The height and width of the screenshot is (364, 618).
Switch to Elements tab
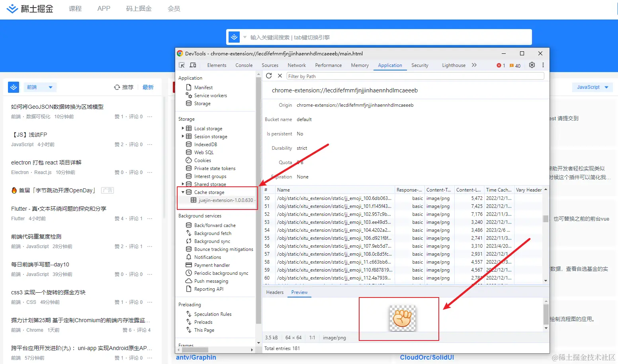tap(217, 65)
